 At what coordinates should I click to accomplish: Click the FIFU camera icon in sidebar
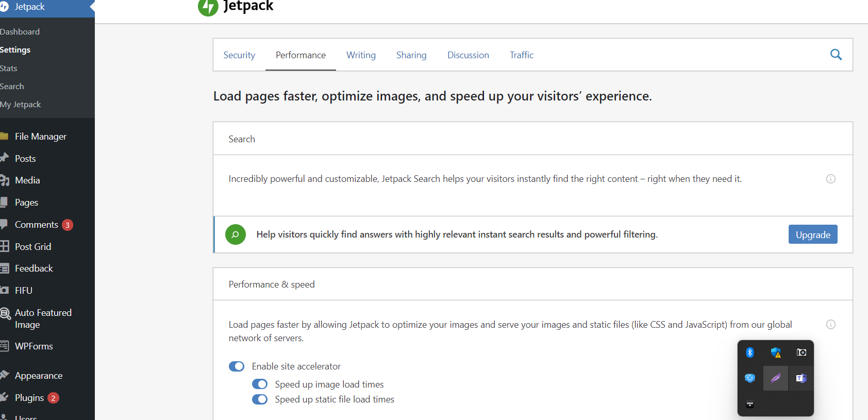pos(4,290)
